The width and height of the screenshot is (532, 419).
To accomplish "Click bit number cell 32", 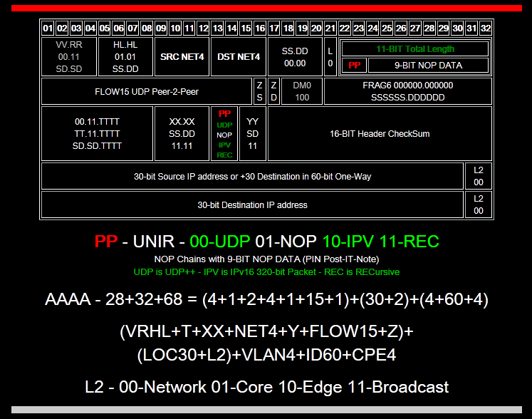I will coord(486,28).
